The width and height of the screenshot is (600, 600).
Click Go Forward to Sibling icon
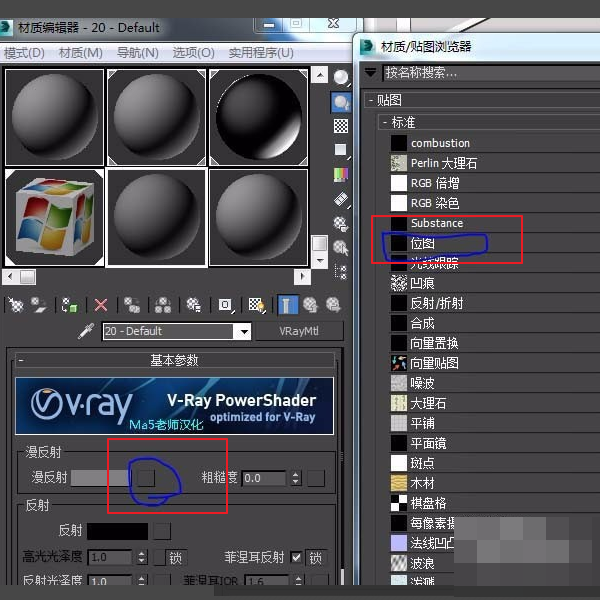coord(333,305)
